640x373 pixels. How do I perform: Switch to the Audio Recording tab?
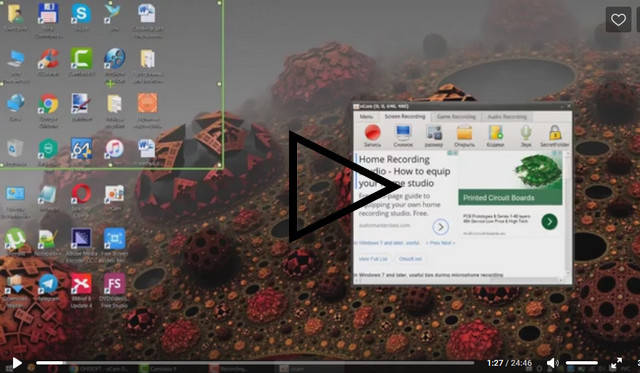pyautogui.click(x=507, y=117)
